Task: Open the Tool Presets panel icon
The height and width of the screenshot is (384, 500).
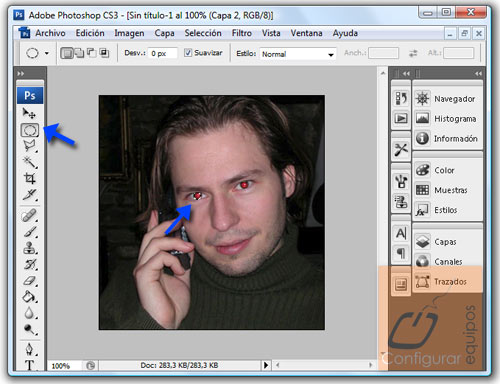Action: coord(401,150)
